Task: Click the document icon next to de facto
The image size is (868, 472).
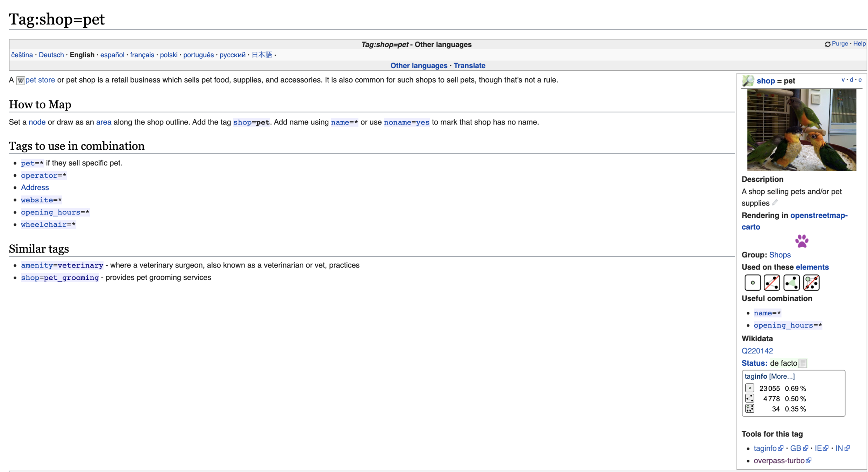Action: 803,363
